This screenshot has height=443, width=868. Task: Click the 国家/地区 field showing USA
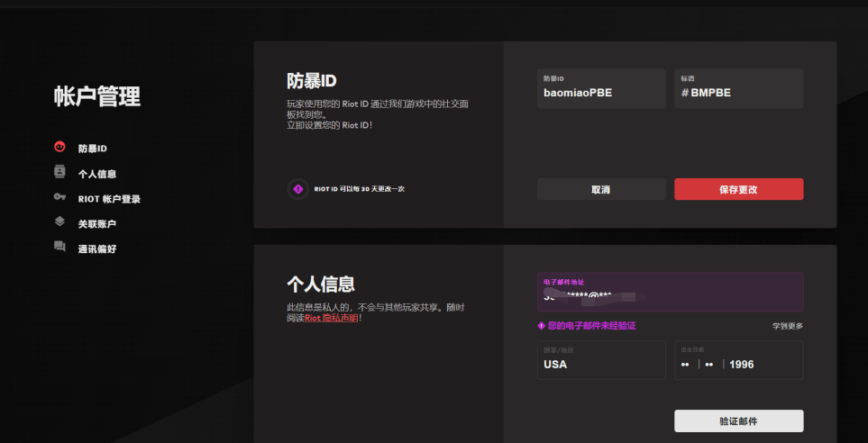click(601, 360)
